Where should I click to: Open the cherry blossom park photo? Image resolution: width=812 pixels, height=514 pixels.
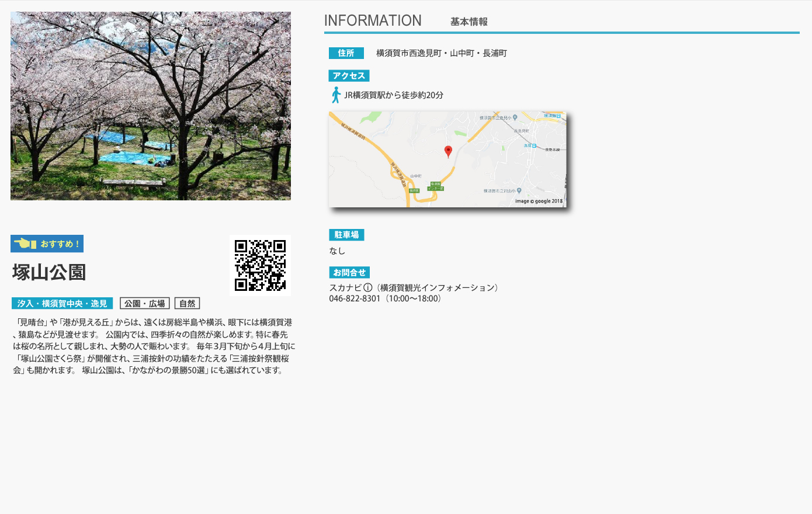[x=151, y=106]
